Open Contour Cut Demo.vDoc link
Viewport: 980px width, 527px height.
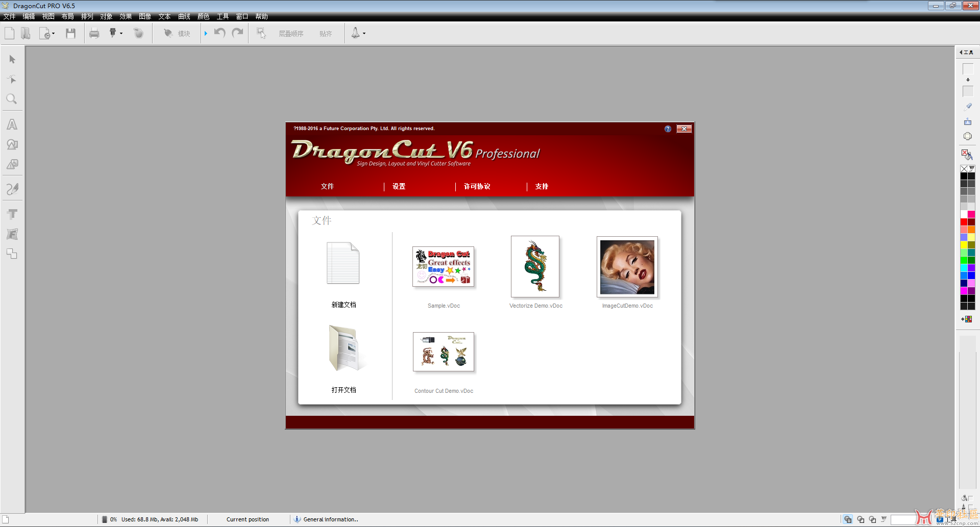[444, 391]
